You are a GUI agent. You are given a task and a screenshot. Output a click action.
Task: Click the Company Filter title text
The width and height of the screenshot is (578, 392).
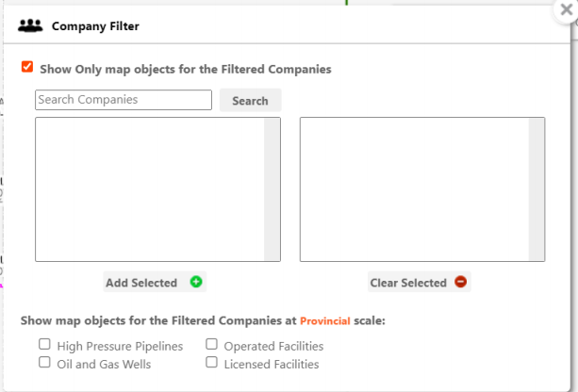coord(95,26)
